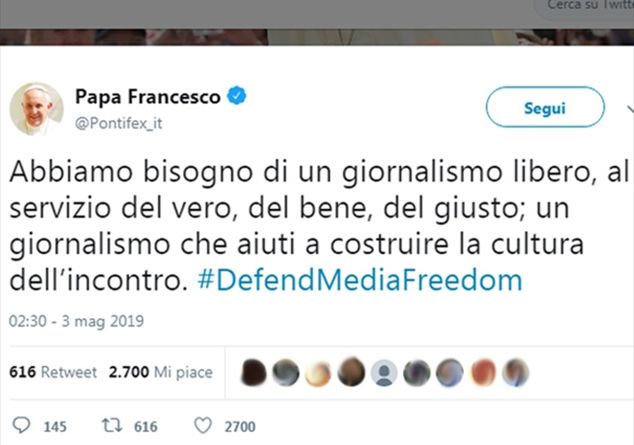Open the Papa Francesco profile name

(x=148, y=97)
